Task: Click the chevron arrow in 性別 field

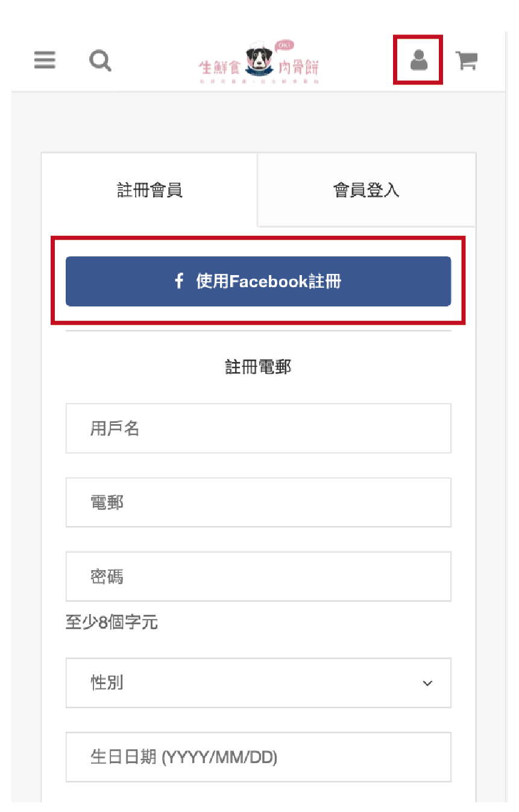Action: [x=427, y=684]
